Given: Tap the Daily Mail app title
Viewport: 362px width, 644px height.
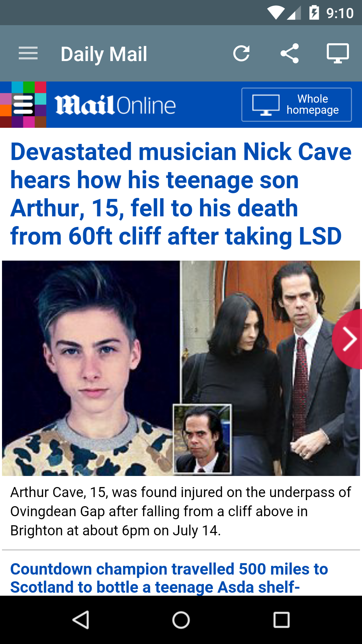Looking at the screenshot, I should click(x=104, y=54).
